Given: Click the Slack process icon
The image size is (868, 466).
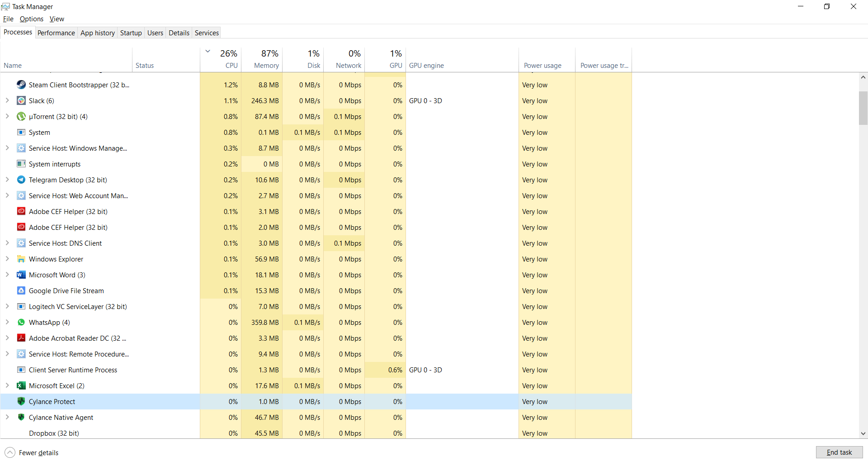Looking at the screenshot, I should (x=21, y=100).
